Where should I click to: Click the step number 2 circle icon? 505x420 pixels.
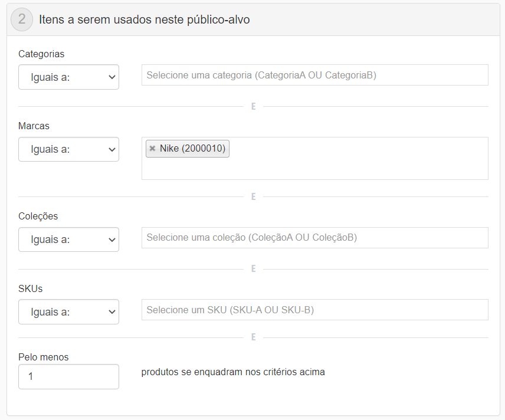point(21,19)
